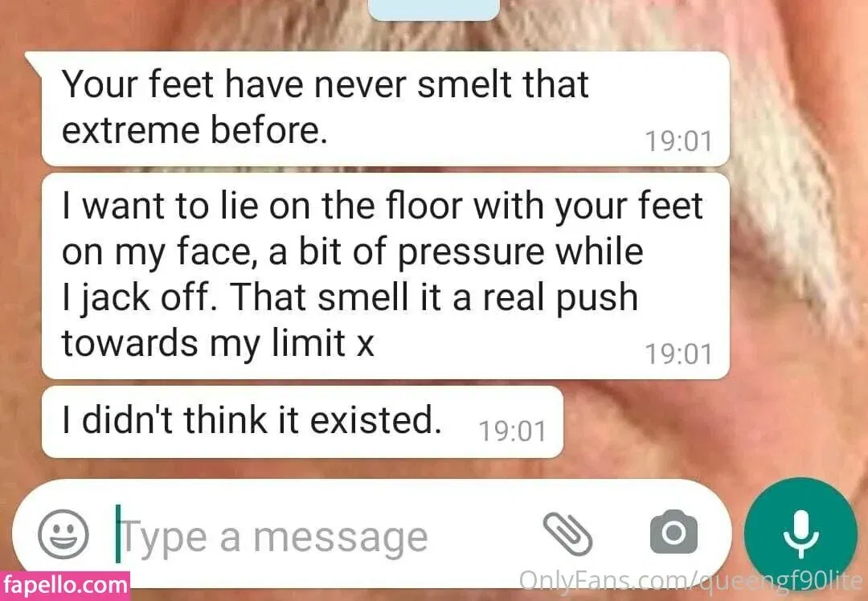868x601 pixels.
Task: Tap the date chip at top of chat
Action: pyautogui.click(x=433, y=10)
